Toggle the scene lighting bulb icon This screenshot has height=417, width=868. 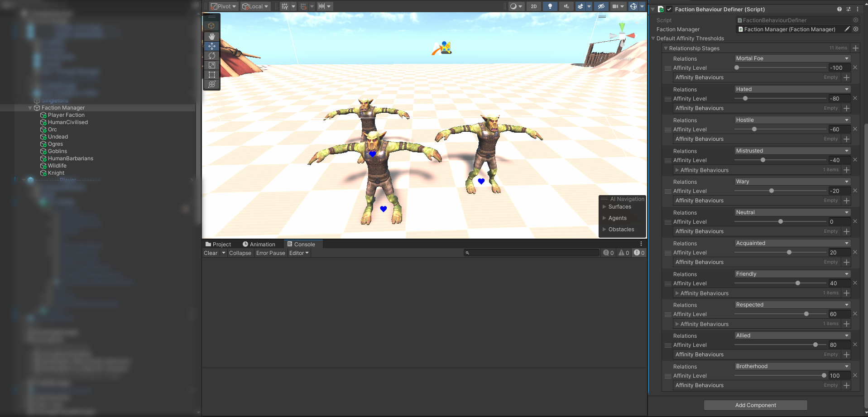550,6
